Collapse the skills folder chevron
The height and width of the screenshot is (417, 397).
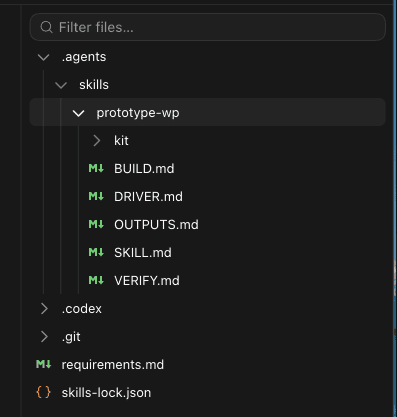click(61, 85)
